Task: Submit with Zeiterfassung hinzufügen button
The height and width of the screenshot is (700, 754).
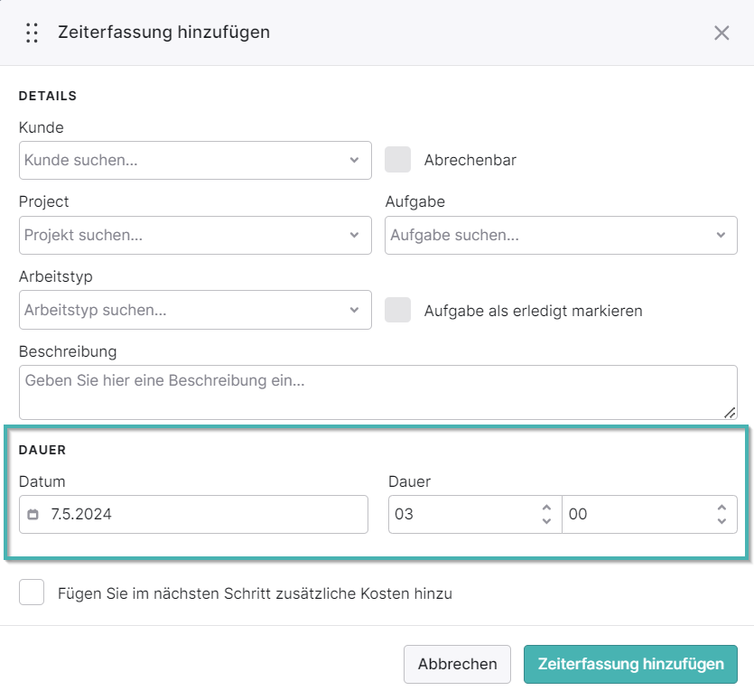Action: [630, 665]
